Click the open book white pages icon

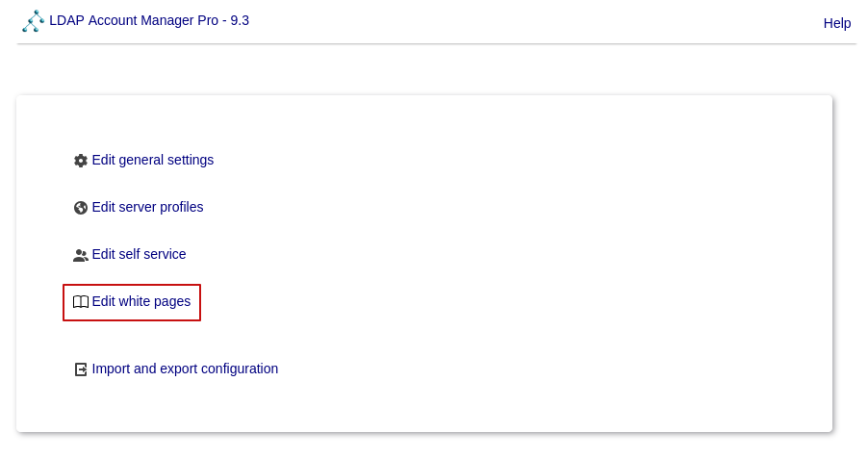81,302
